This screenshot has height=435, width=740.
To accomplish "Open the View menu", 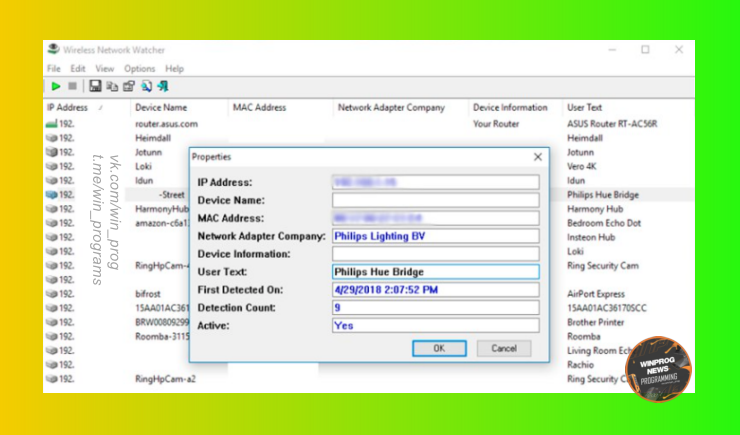I will pos(104,69).
